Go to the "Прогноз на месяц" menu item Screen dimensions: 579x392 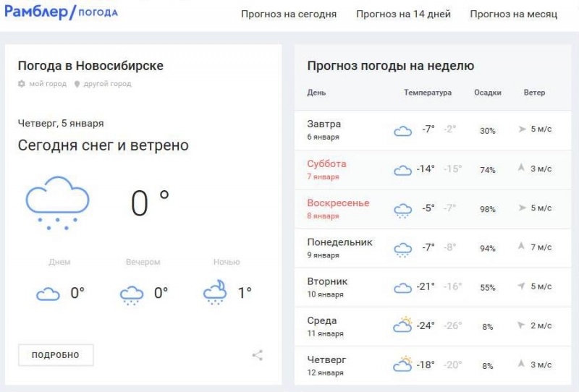point(513,14)
